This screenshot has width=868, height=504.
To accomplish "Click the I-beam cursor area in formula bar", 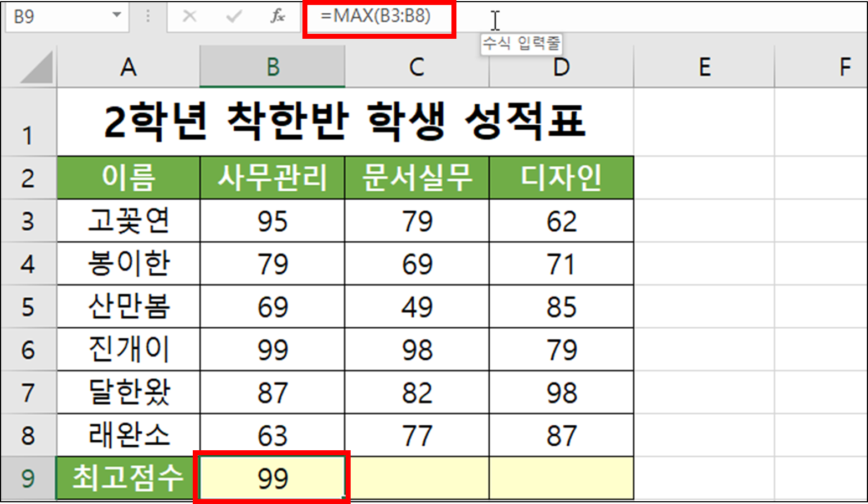I will (x=495, y=19).
